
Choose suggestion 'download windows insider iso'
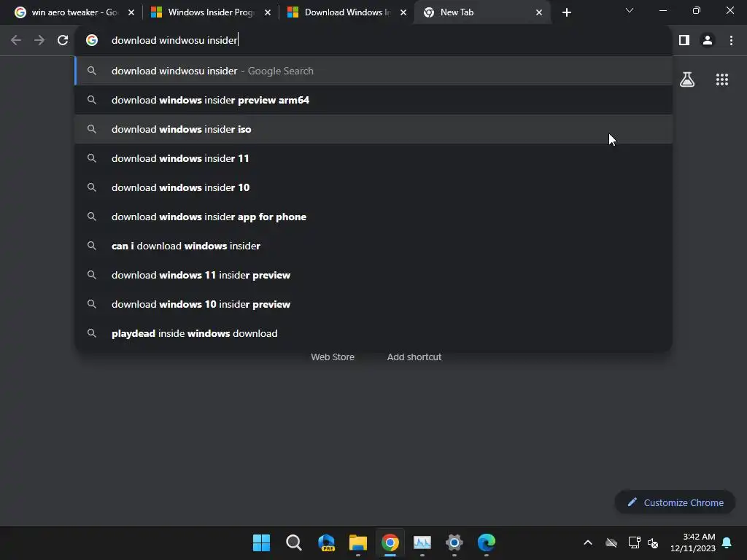pyautogui.click(x=373, y=129)
